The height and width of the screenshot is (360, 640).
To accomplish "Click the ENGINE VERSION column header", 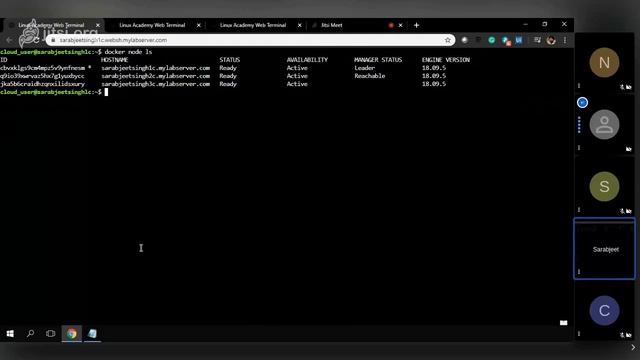I will pos(446,60).
